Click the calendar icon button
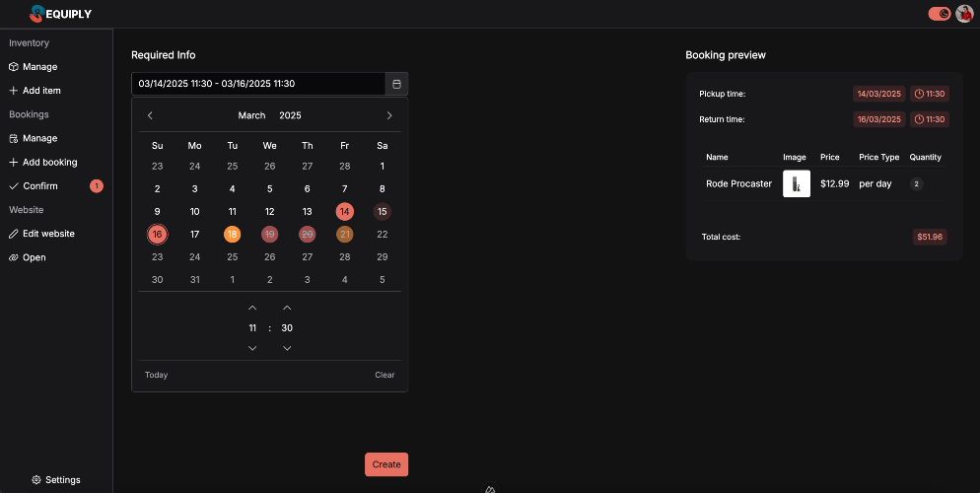Viewport: 980px width, 493px height. (396, 84)
